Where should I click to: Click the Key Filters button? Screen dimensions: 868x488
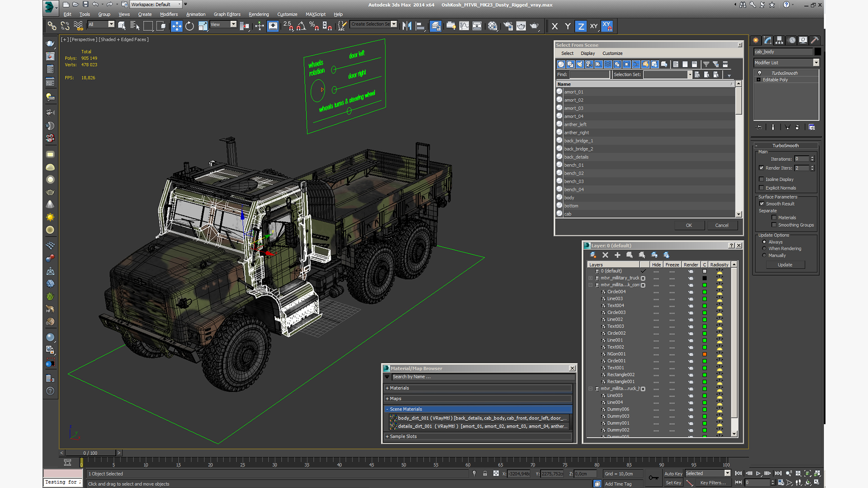pyautogui.click(x=713, y=483)
